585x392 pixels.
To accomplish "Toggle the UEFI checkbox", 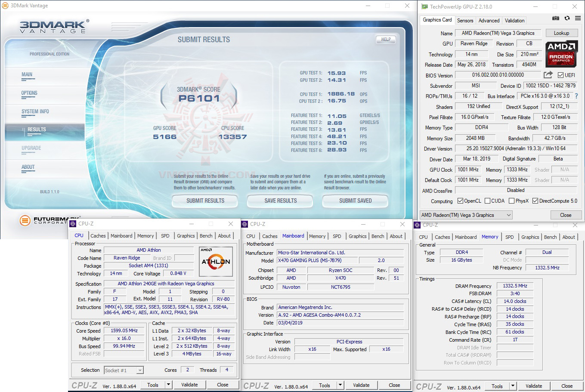I will pos(560,75).
